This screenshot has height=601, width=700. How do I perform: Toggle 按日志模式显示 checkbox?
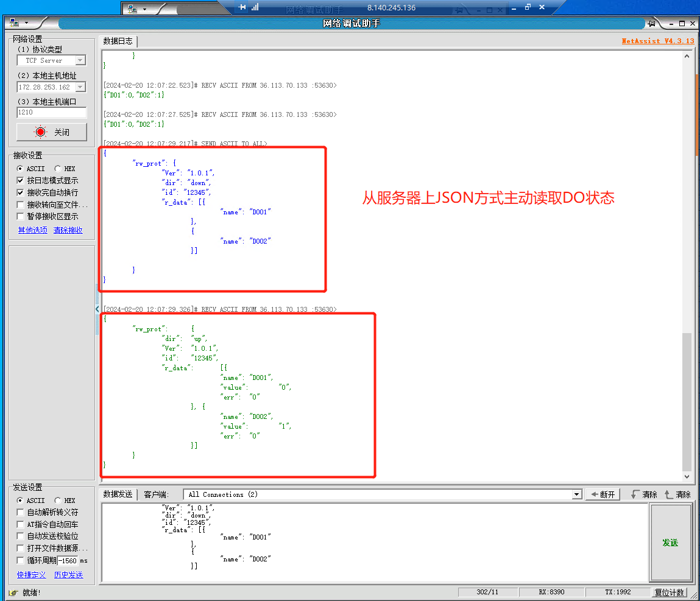(x=21, y=181)
